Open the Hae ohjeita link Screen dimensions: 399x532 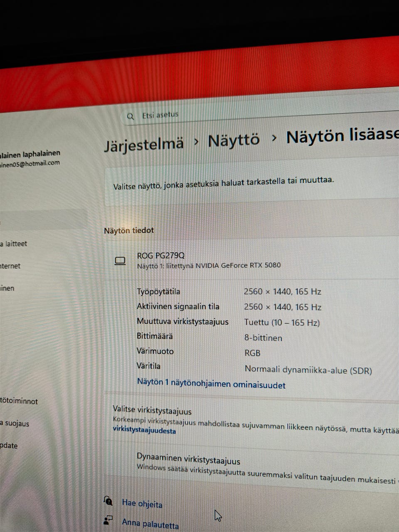(142, 504)
